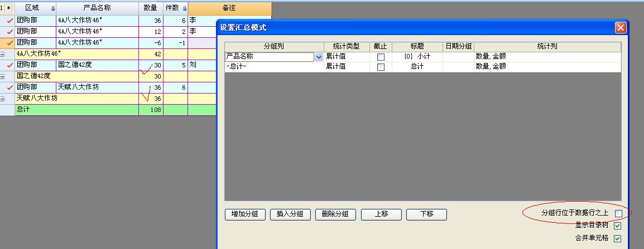Screen dimensions: 644x249
Task: Click 累计值 cell in -总计- row
Action: pyautogui.click(x=347, y=67)
